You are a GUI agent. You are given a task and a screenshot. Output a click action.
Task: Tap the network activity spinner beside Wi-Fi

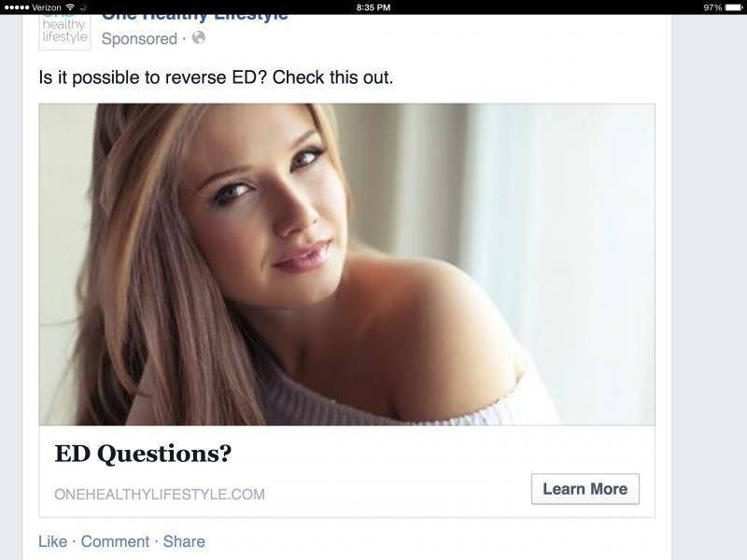[83, 7]
